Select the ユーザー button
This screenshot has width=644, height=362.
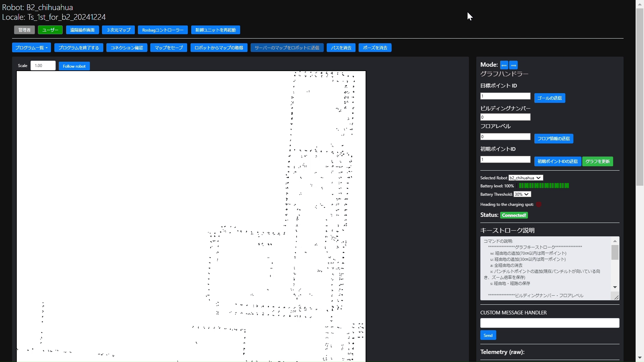tap(50, 30)
